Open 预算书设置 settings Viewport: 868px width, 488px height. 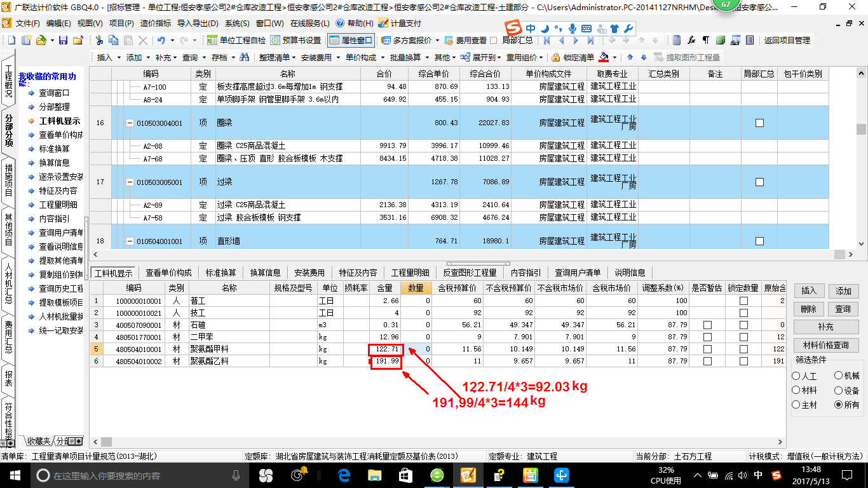295,40
